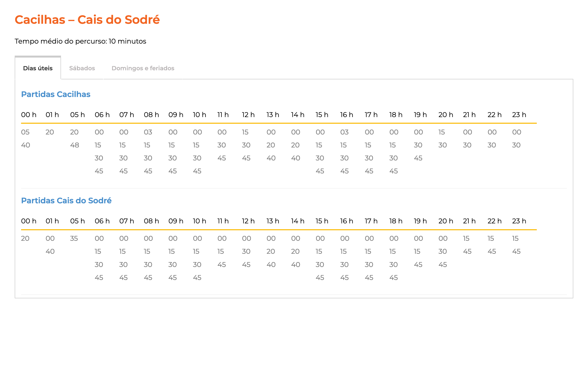The width and height of the screenshot is (588, 387).
Task: Click the 45 departure under 11 h Cacilhas
Action: click(x=222, y=158)
